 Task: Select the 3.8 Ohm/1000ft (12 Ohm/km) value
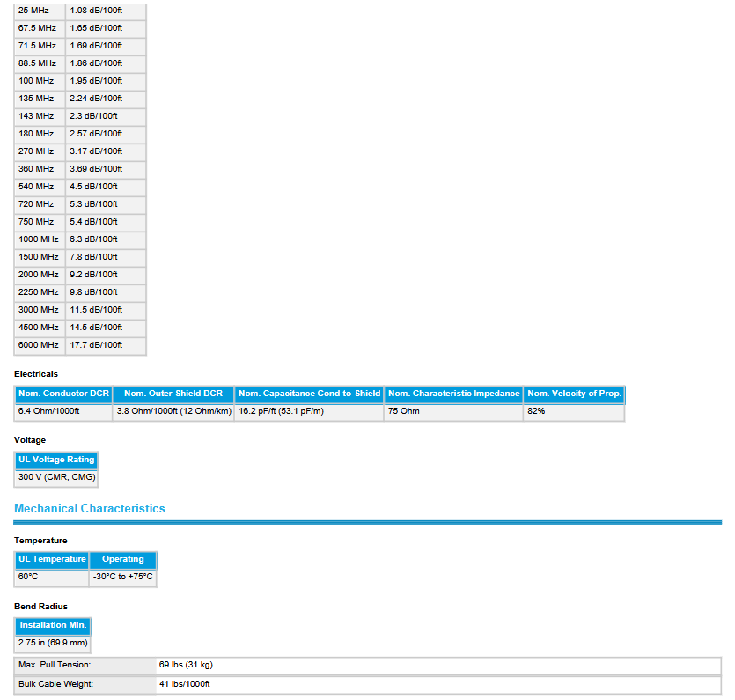(x=173, y=412)
